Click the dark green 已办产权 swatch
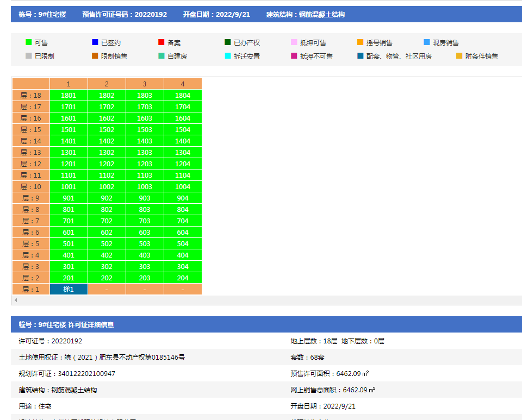 tap(228, 42)
